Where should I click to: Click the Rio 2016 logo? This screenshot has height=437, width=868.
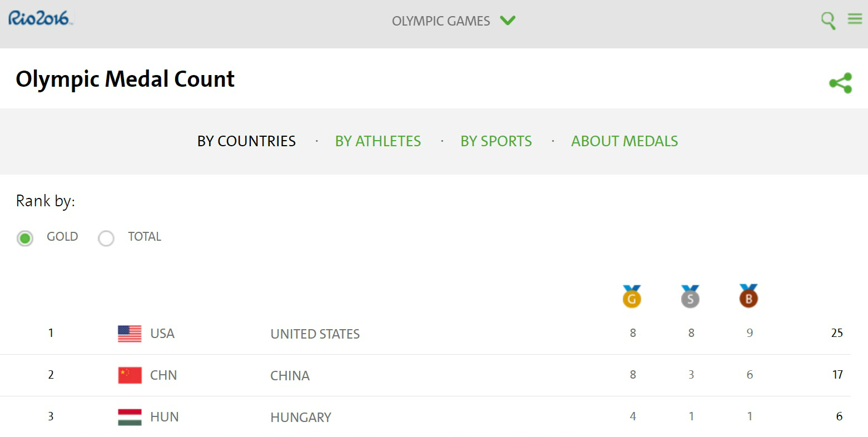pos(39,19)
